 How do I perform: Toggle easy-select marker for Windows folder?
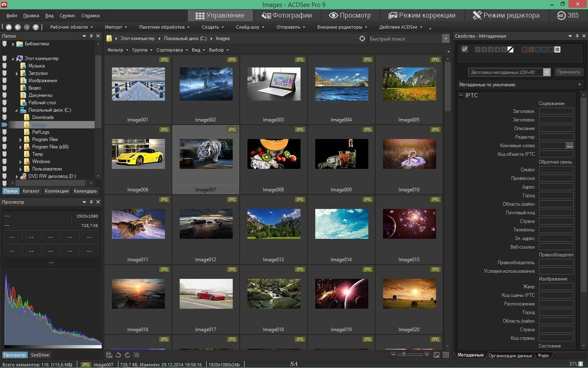click(x=4, y=162)
